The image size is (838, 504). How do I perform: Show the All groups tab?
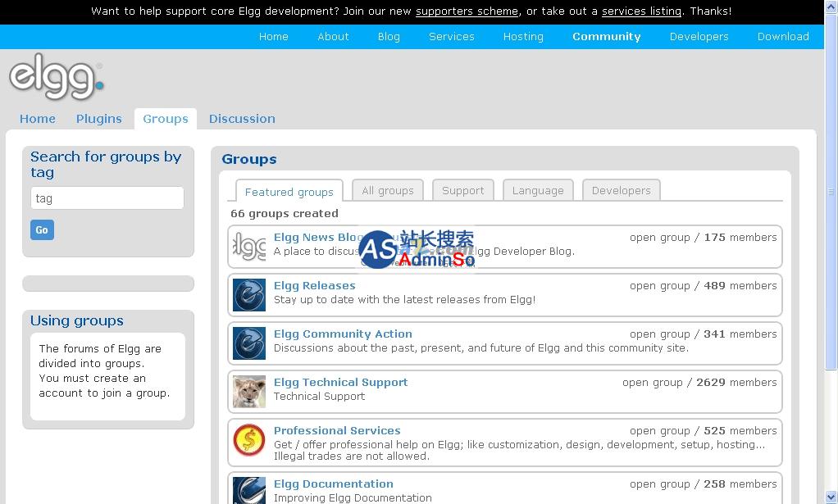(388, 190)
